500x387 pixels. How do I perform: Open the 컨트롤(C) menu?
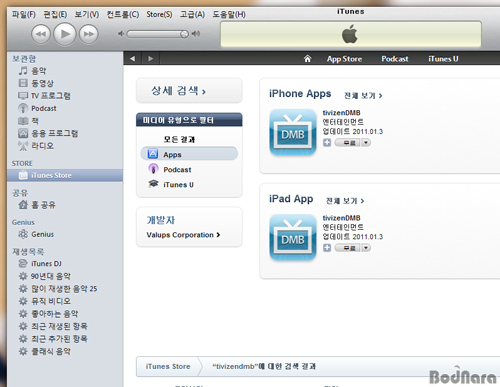[123, 14]
